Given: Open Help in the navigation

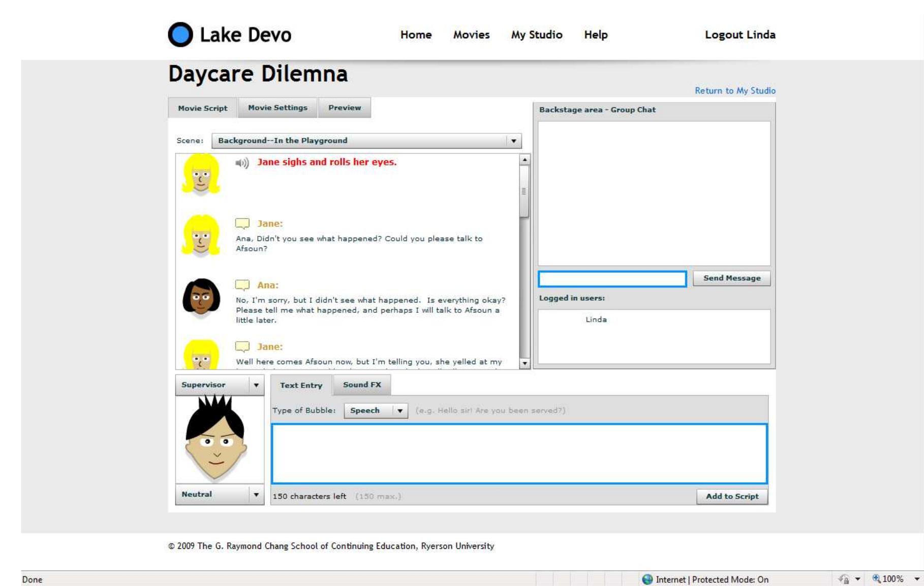Looking at the screenshot, I should pyautogui.click(x=596, y=35).
